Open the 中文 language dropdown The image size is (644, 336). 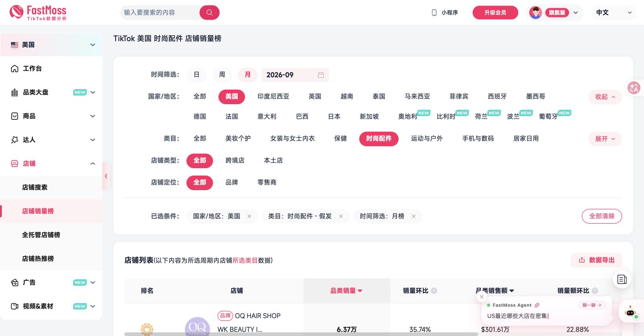coord(614,12)
